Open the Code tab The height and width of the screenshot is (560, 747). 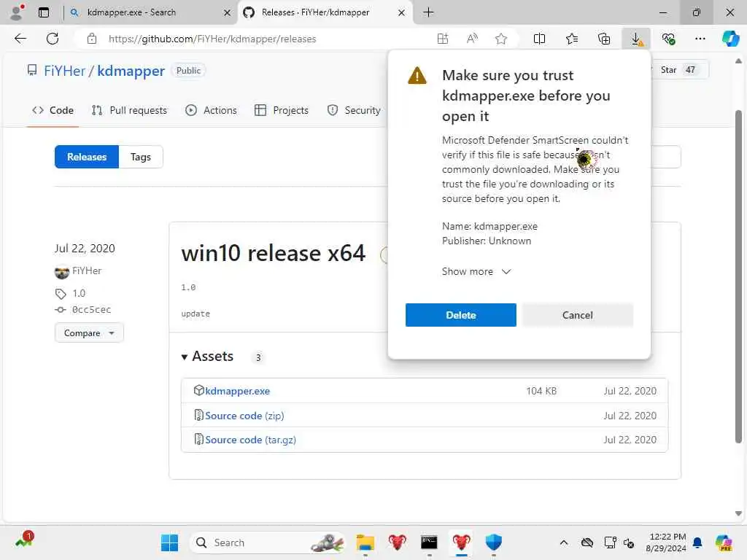[x=53, y=111]
